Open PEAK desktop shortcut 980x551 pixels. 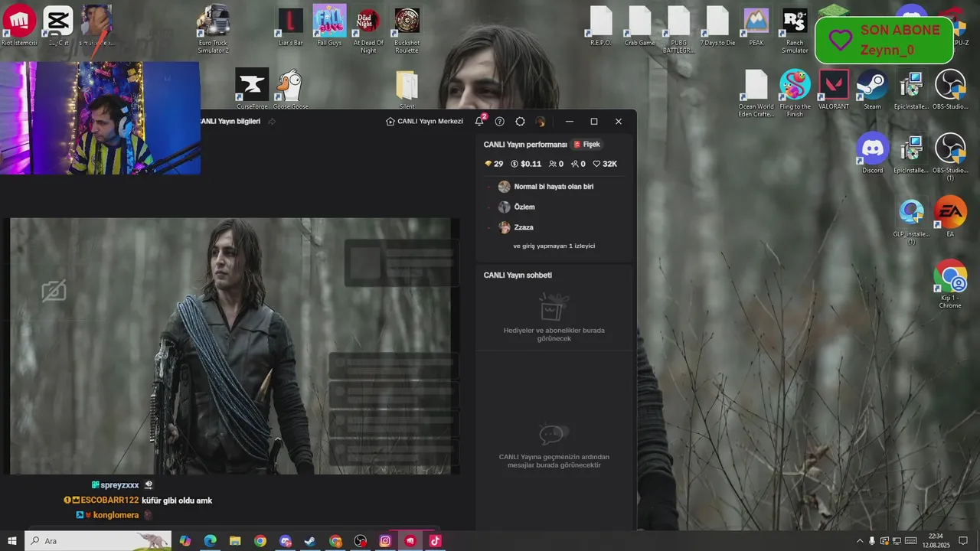coord(756,25)
